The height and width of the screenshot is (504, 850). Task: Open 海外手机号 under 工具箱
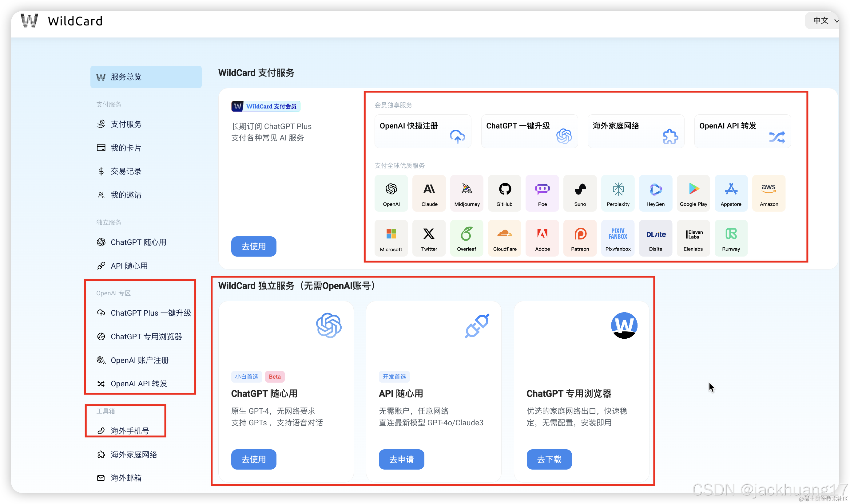[x=130, y=431]
